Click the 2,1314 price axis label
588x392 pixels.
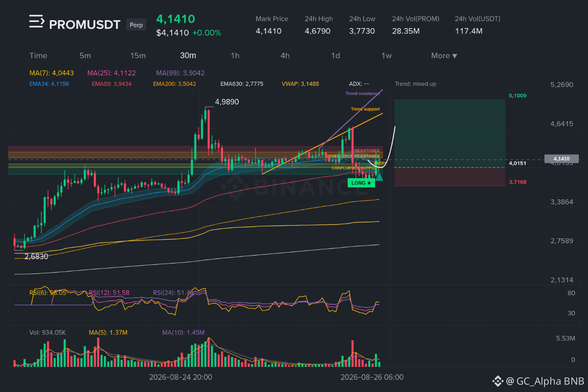point(562,280)
